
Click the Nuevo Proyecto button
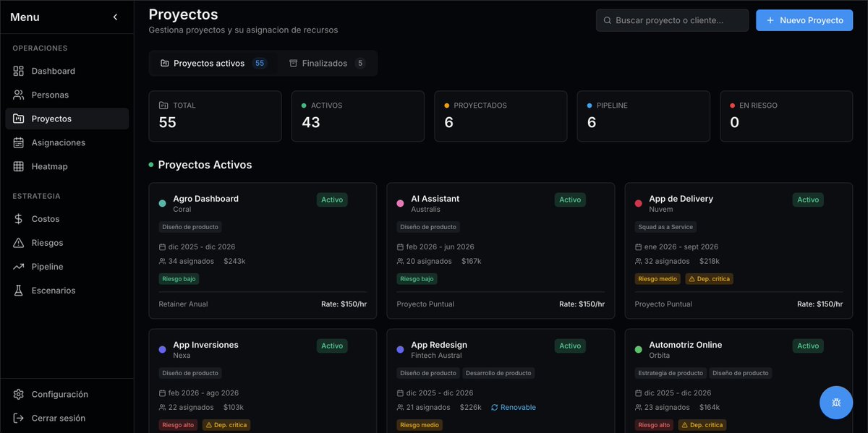804,20
